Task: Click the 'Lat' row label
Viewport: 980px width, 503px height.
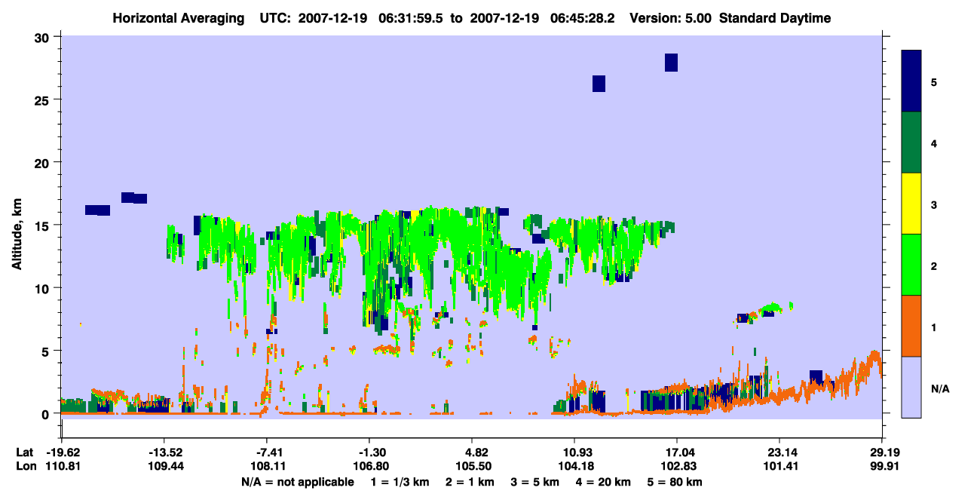Action: (x=24, y=452)
